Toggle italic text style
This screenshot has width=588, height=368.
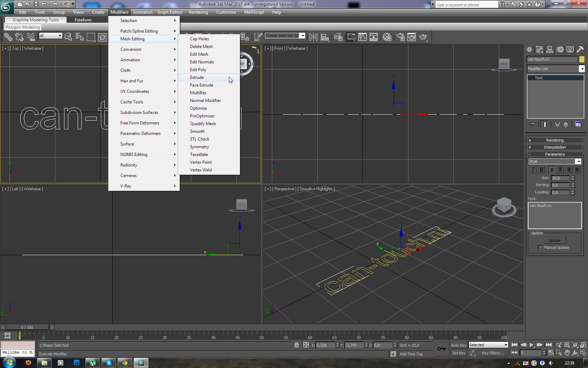point(533,170)
